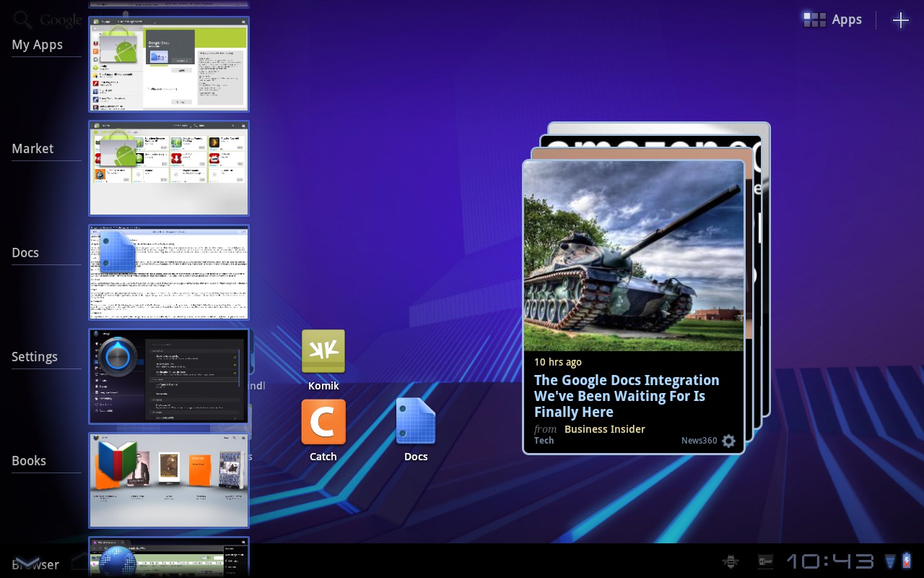Image resolution: width=924 pixels, height=578 pixels.
Task: Check the Wi-Fi signal indicator
Action: click(890, 561)
